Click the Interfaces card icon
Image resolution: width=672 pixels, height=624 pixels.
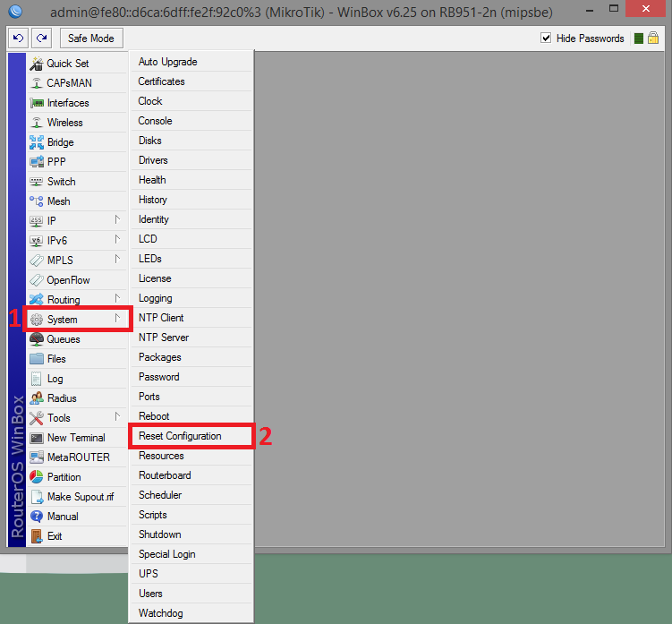37,103
